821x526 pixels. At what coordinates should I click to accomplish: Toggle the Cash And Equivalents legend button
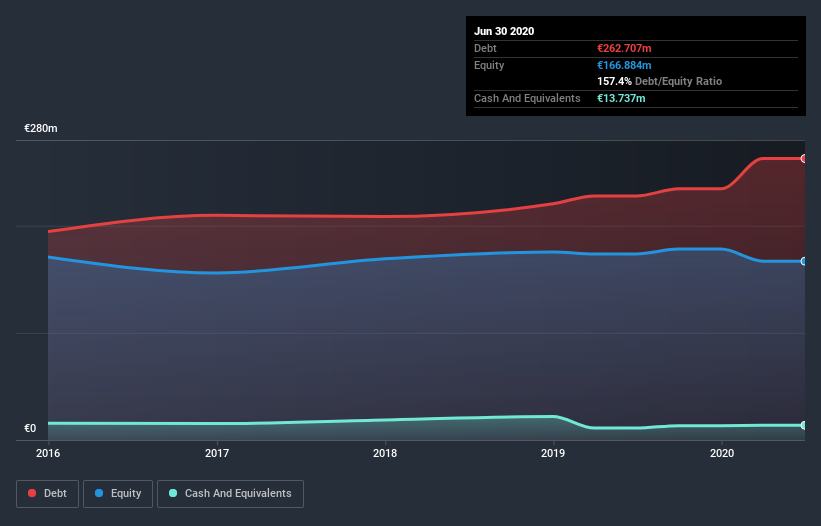pos(230,494)
